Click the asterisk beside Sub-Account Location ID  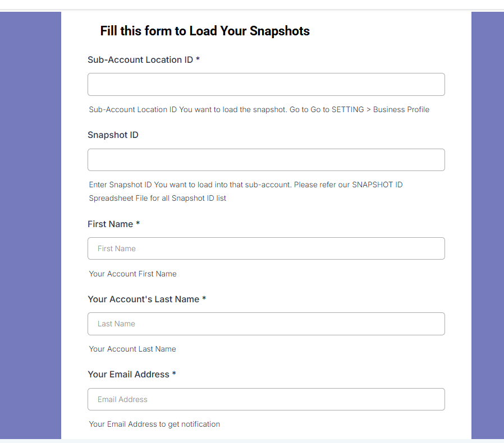(198, 59)
